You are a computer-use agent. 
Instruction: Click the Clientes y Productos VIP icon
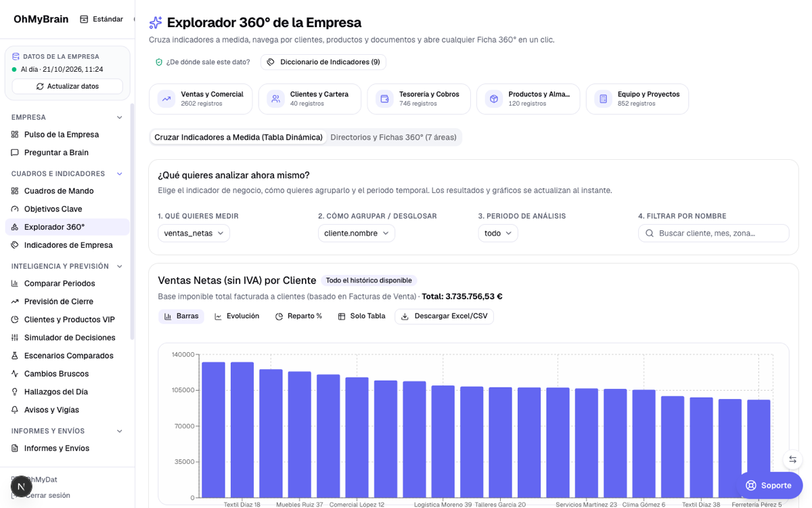15,320
